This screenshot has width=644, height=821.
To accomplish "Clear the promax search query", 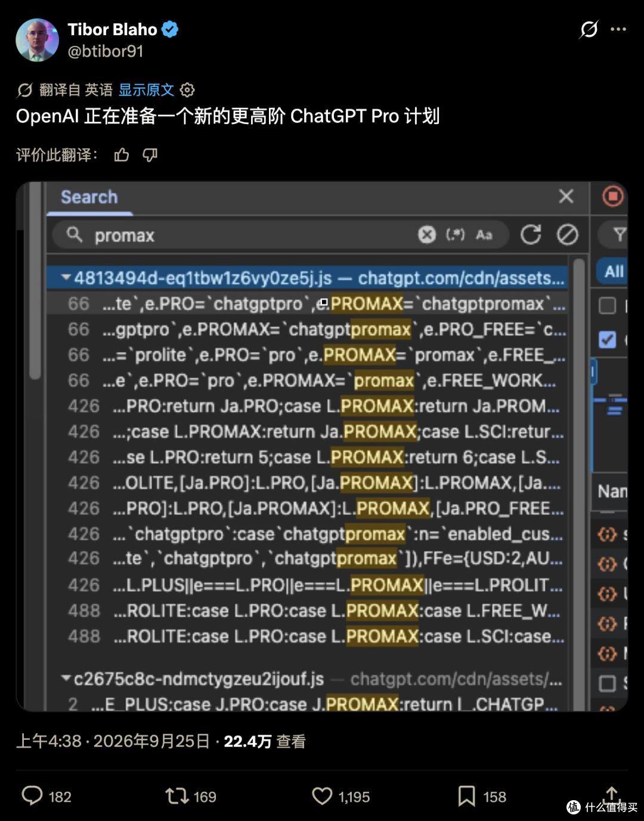I will (427, 234).
